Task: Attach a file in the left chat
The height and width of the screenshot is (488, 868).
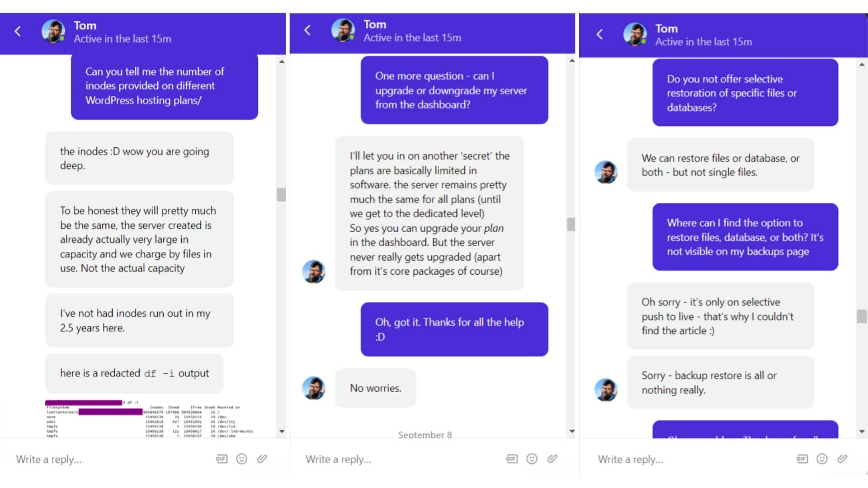Action: [x=262, y=459]
